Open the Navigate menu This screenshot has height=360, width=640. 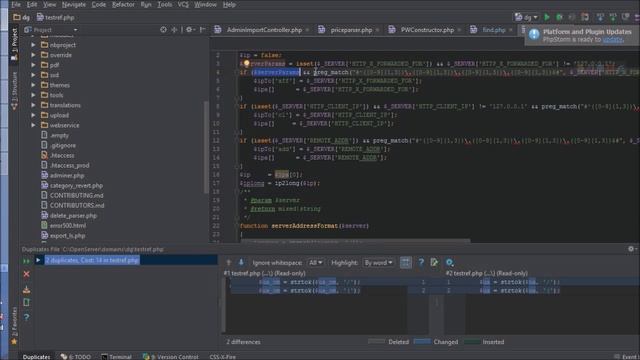pos(73,4)
